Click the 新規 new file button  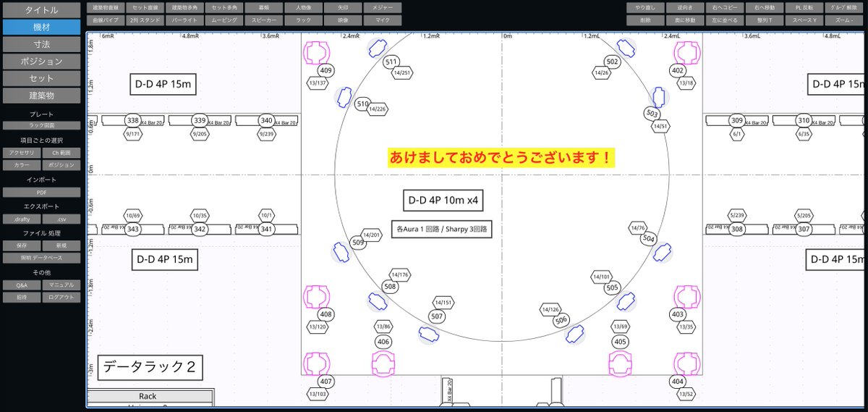point(61,245)
